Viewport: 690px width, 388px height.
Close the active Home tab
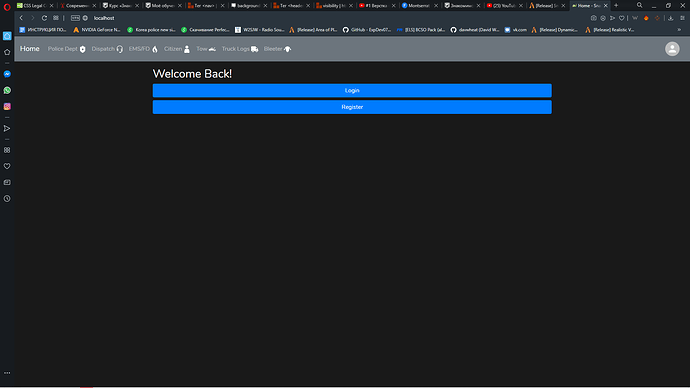coord(606,5)
